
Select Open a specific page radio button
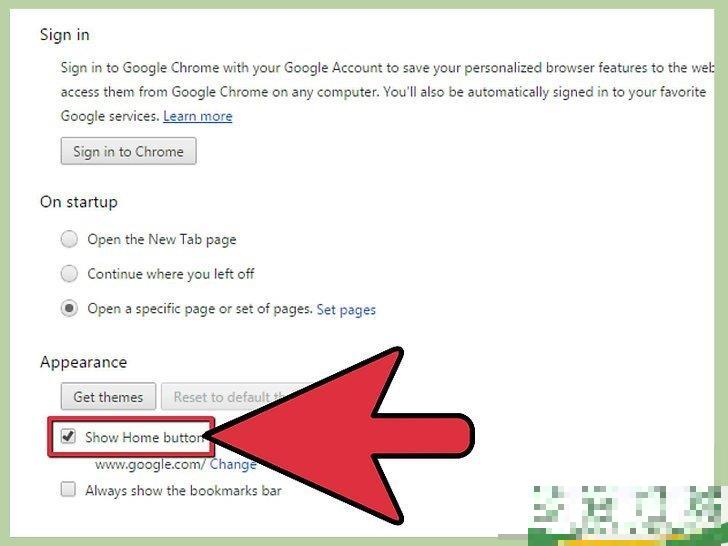coord(69,308)
